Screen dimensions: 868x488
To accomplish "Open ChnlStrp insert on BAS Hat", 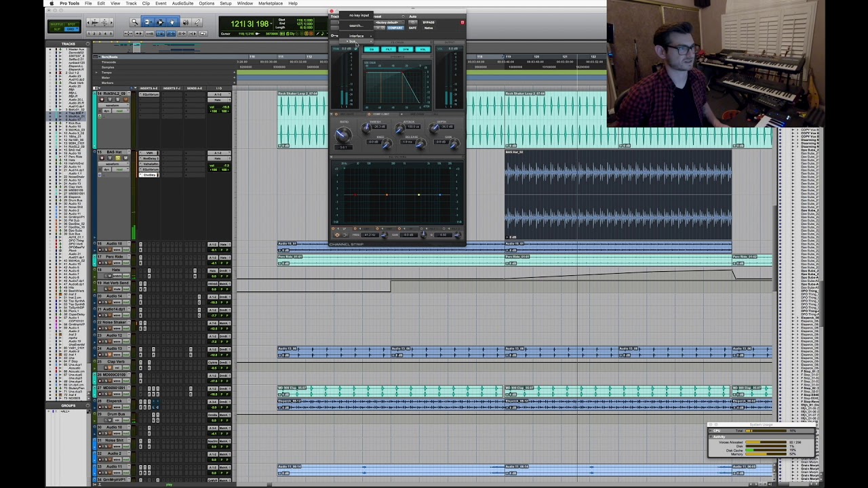I will pos(149,175).
